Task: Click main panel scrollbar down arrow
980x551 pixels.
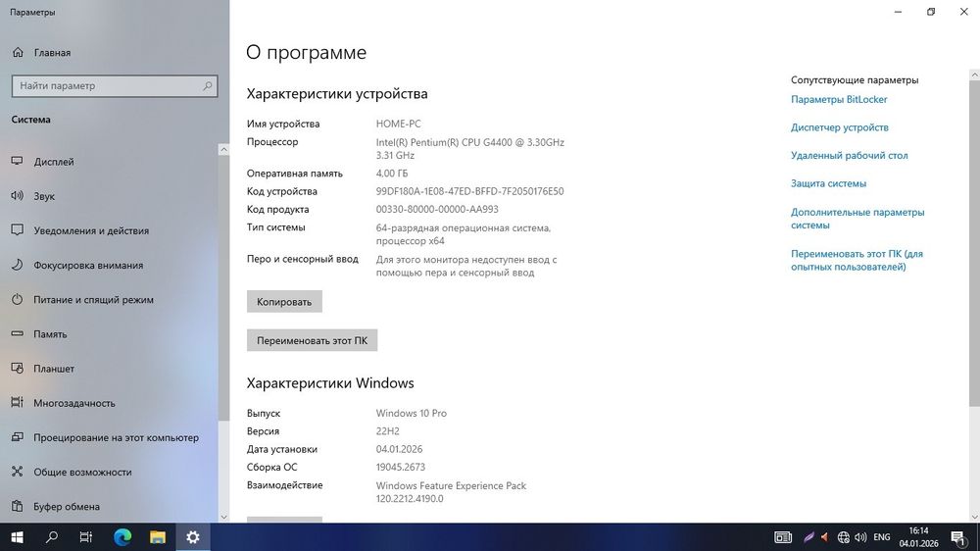Action: coord(974,518)
